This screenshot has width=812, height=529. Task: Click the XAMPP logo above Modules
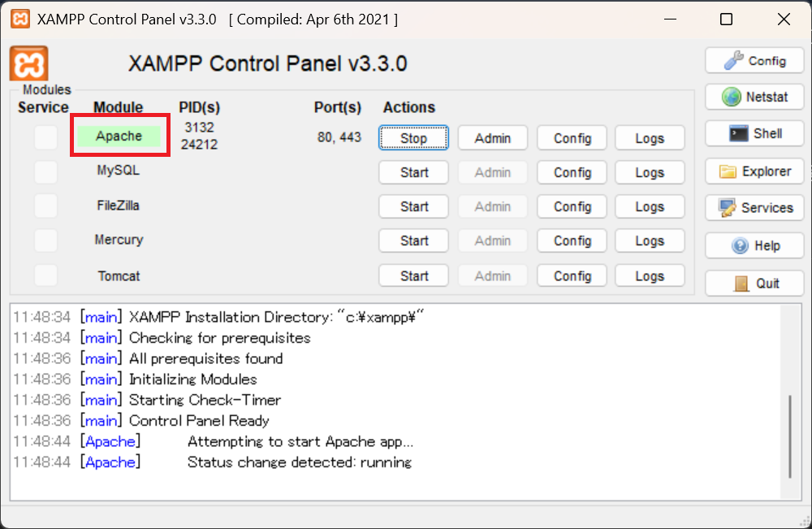(27, 63)
